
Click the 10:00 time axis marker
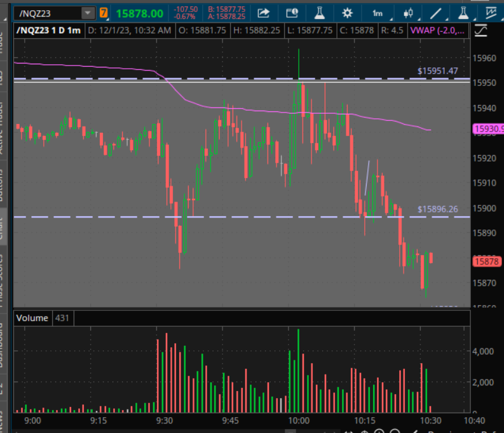click(298, 420)
